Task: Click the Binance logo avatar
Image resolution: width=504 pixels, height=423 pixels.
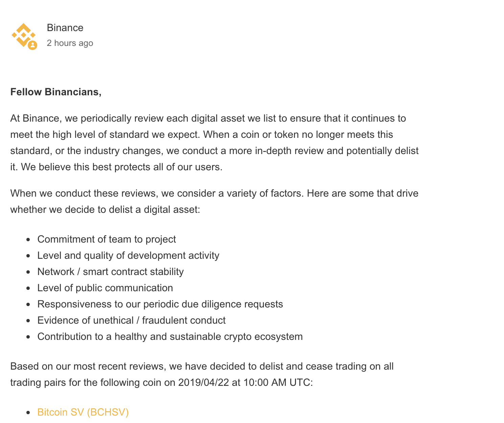Action: tap(23, 34)
